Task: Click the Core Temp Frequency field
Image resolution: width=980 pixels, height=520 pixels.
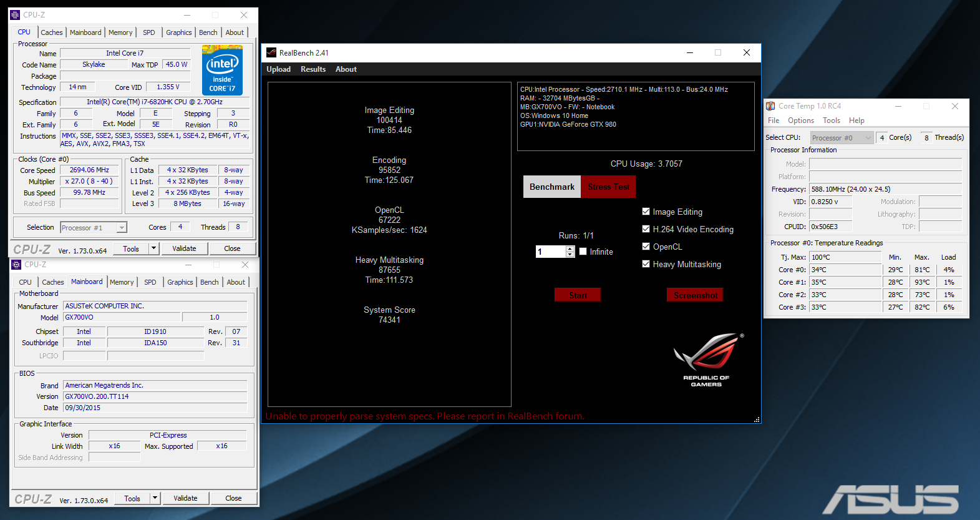Action: coord(885,189)
